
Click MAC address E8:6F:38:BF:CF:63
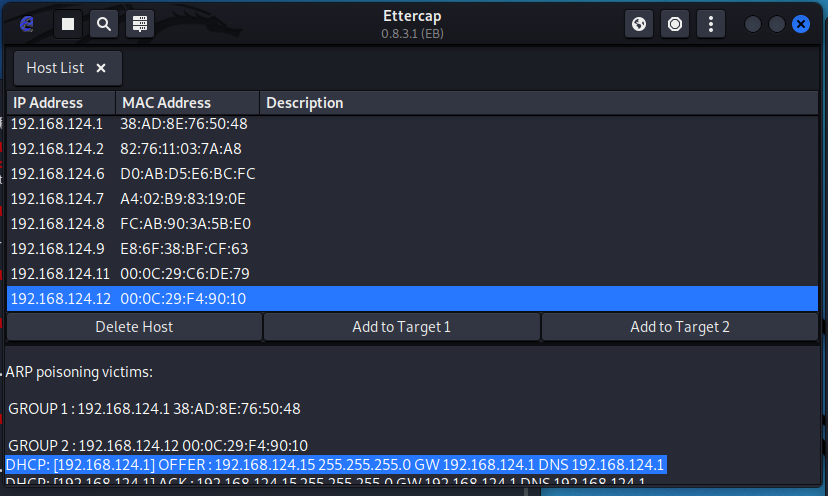coord(184,249)
